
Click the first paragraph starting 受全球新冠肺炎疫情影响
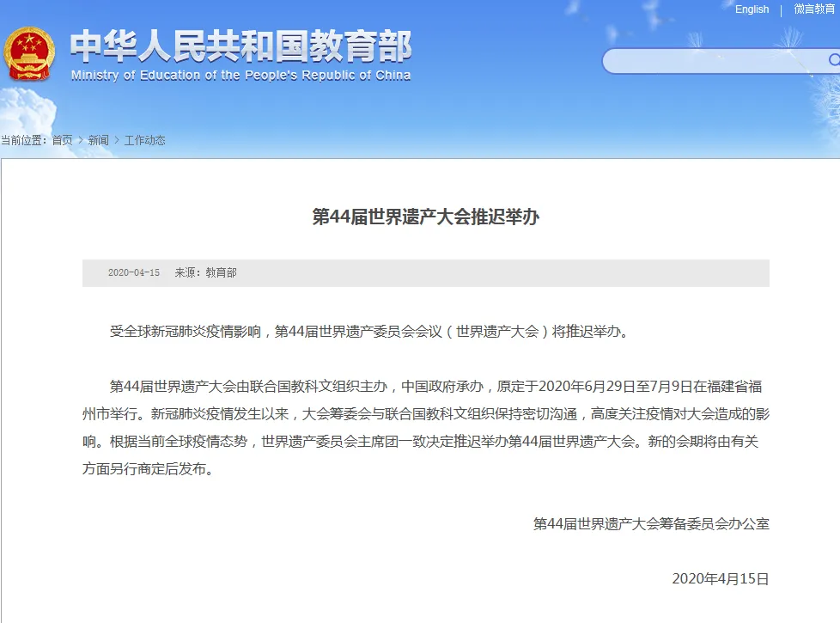pyautogui.click(x=369, y=332)
